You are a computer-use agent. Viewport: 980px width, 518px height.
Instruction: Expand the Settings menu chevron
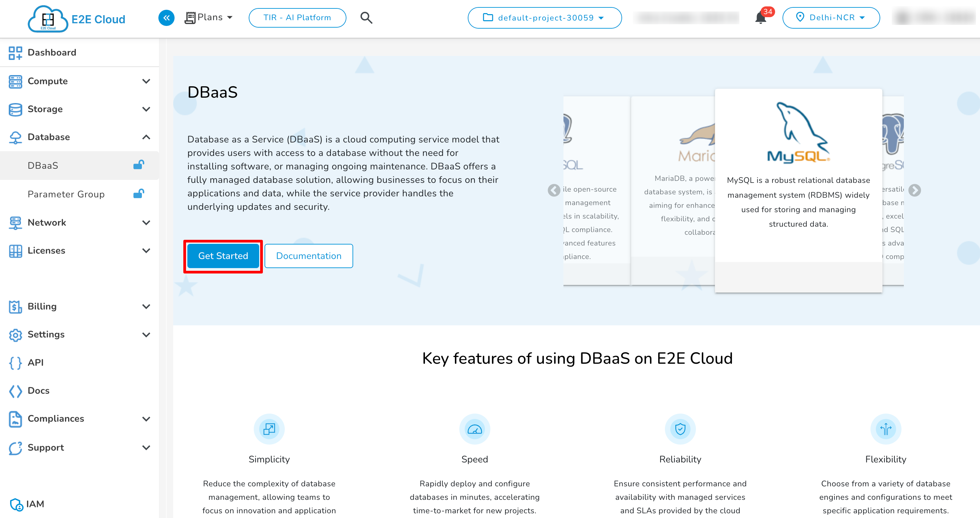click(146, 335)
